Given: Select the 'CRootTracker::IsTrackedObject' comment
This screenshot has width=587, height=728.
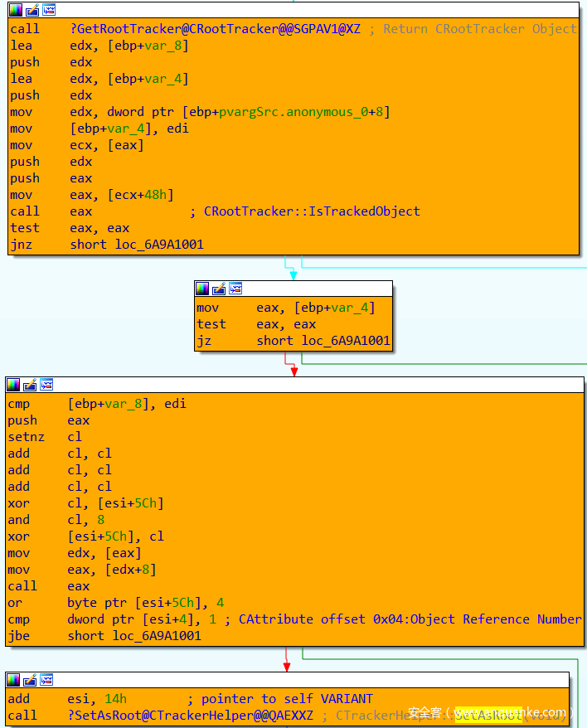Looking at the screenshot, I should point(312,211).
